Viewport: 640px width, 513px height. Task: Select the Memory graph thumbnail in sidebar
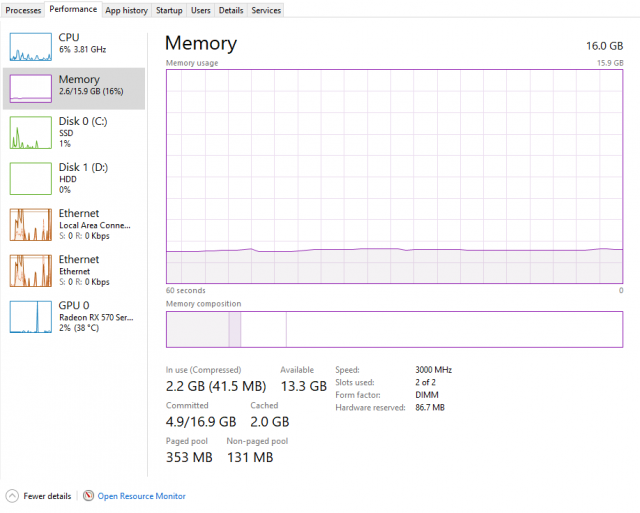pos(30,89)
